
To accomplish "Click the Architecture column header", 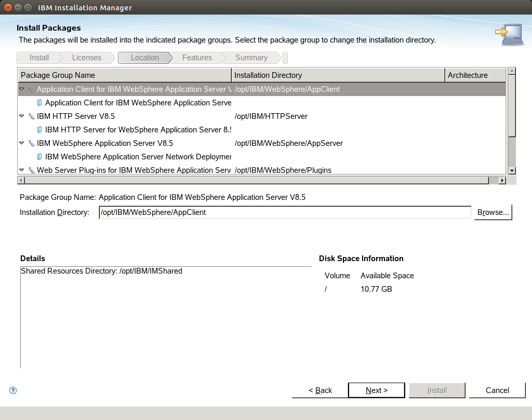I will pyautogui.click(x=475, y=75).
